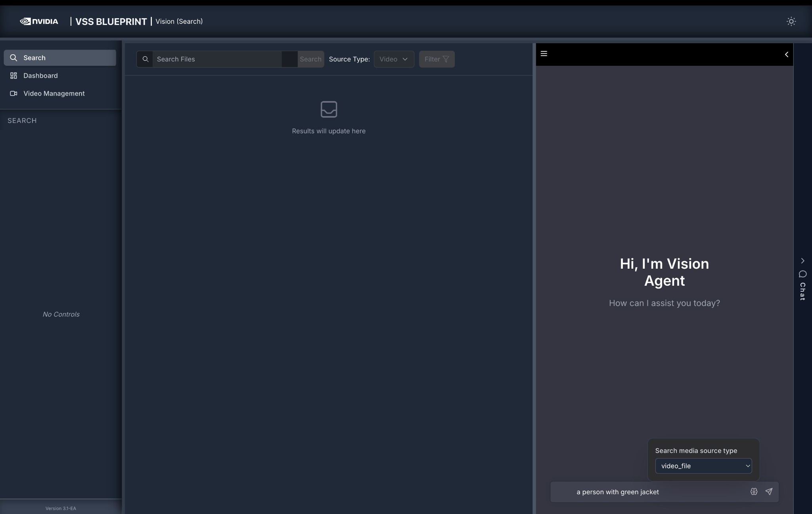The image size is (812, 514).
Task: Click into the Search Files input field
Action: [217, 59]
